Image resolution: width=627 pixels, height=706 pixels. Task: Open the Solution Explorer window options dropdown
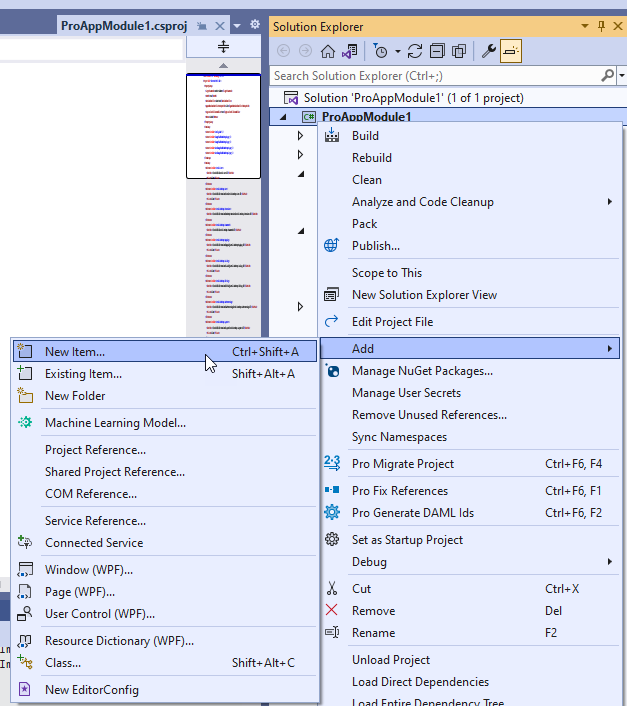pyautogui.click(x=580, y=26)
